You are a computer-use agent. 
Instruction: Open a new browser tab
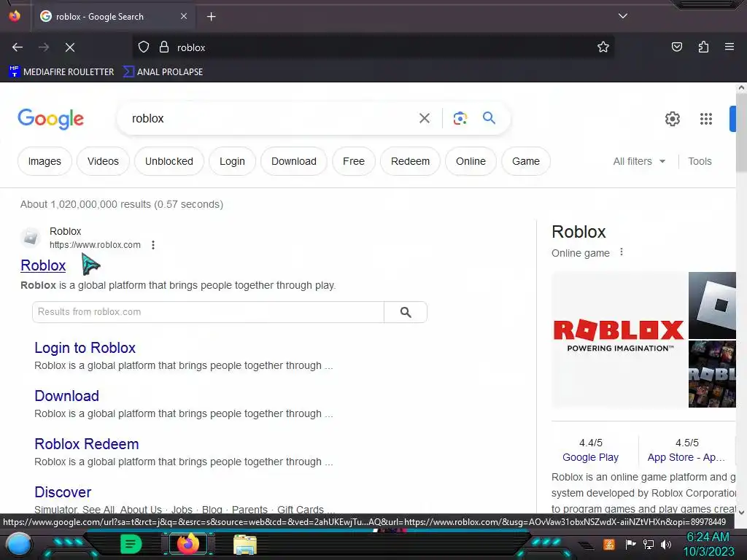[x=211, y=17]
